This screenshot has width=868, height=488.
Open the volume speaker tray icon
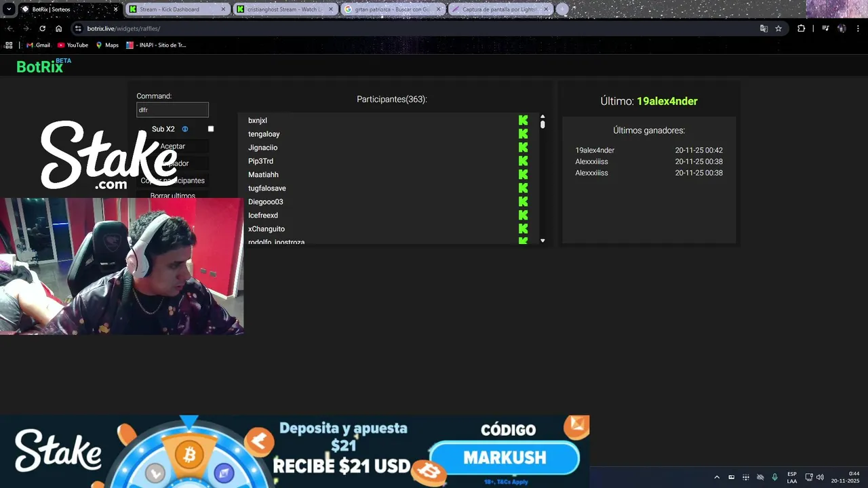coord(820,477)
